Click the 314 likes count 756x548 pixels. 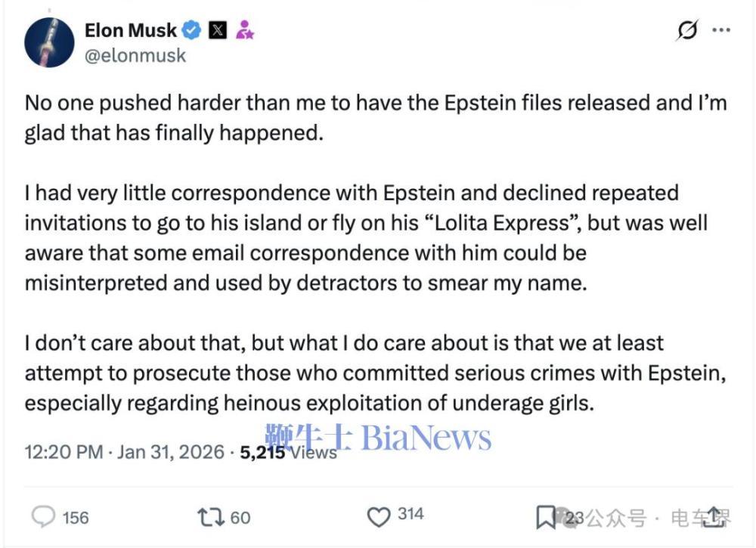[x=411, y=515]
